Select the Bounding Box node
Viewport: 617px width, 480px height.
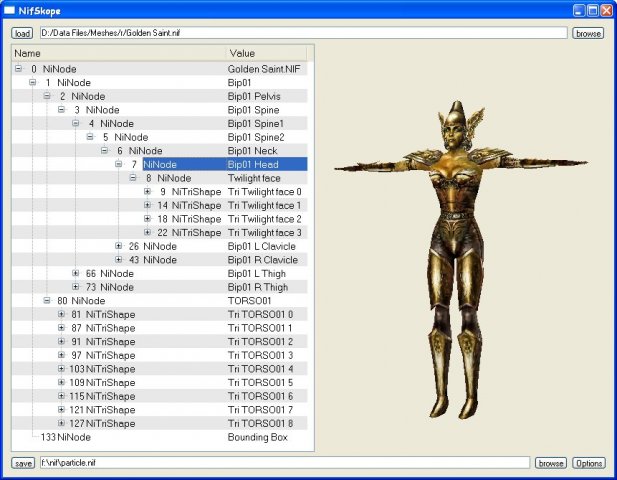(x=257, y=437)
